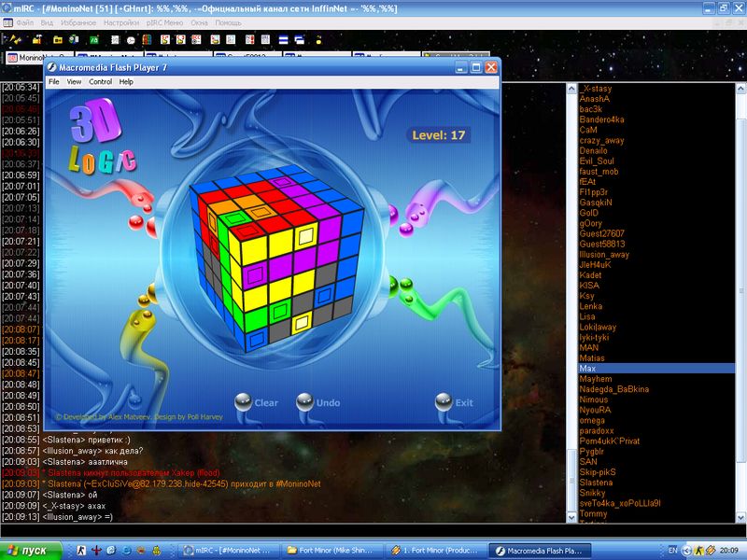Select user _X-stasy in the nick list
Viewport: 747px width, 560px height.
[x=596, y=89]
